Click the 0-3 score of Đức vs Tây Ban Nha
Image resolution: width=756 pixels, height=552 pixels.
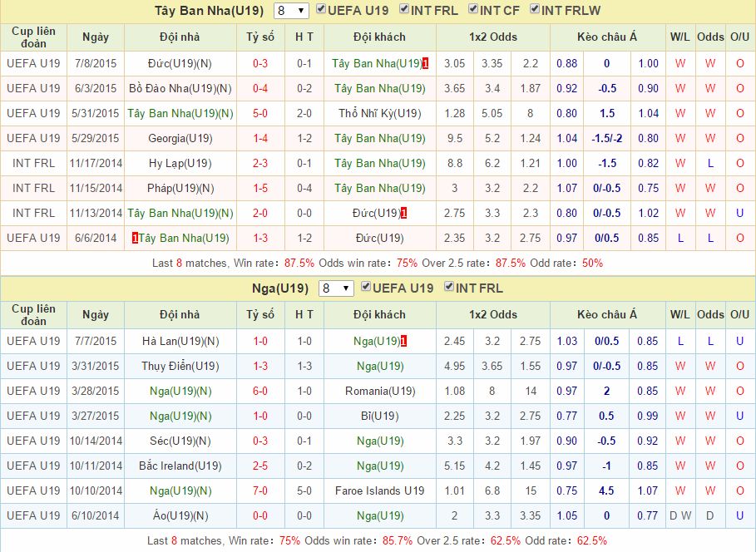(260, 64)
